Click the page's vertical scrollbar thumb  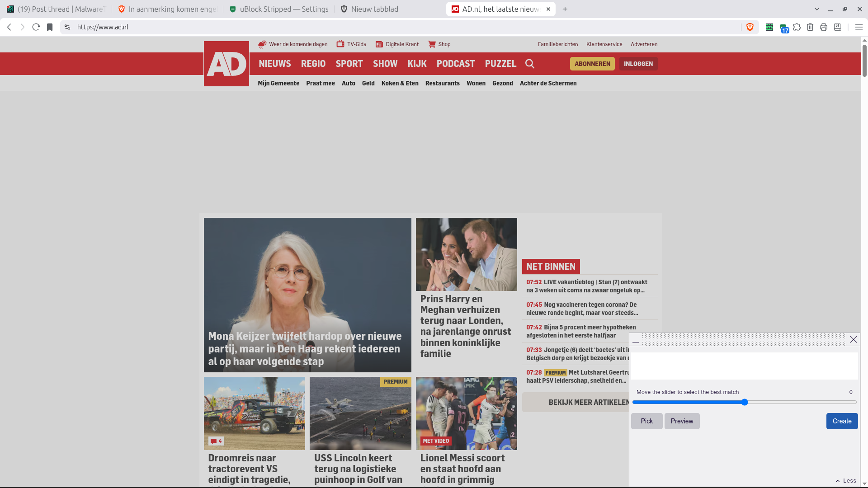pyautogui.click(x=864, y=61)
